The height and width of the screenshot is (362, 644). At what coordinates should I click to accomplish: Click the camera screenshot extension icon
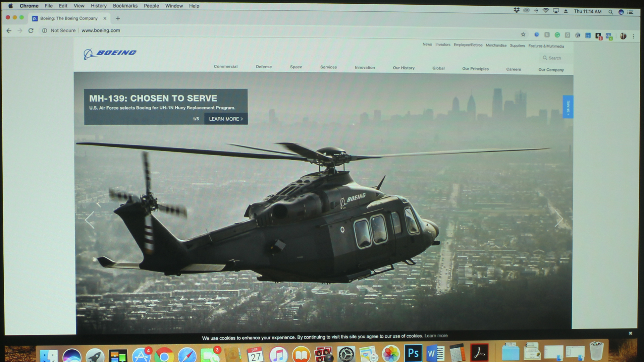pyautogui.click(x=578, y=35)
